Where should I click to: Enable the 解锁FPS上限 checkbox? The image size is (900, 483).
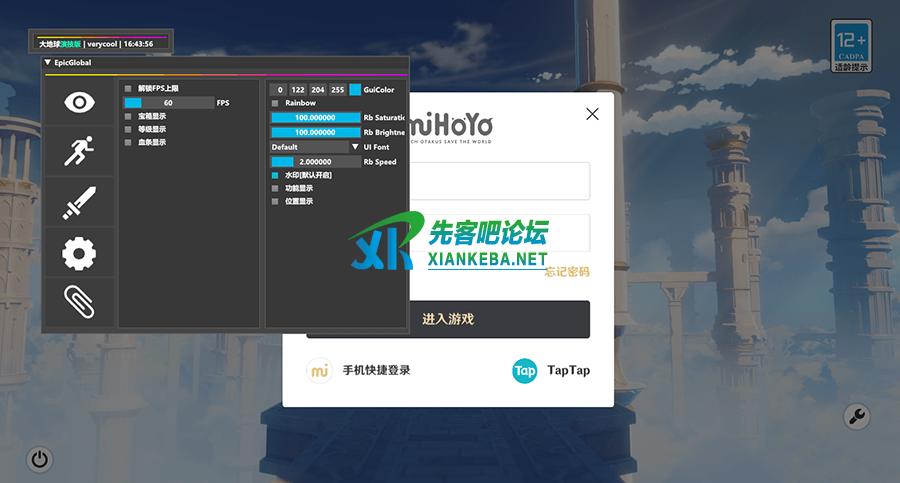(128, 89)
